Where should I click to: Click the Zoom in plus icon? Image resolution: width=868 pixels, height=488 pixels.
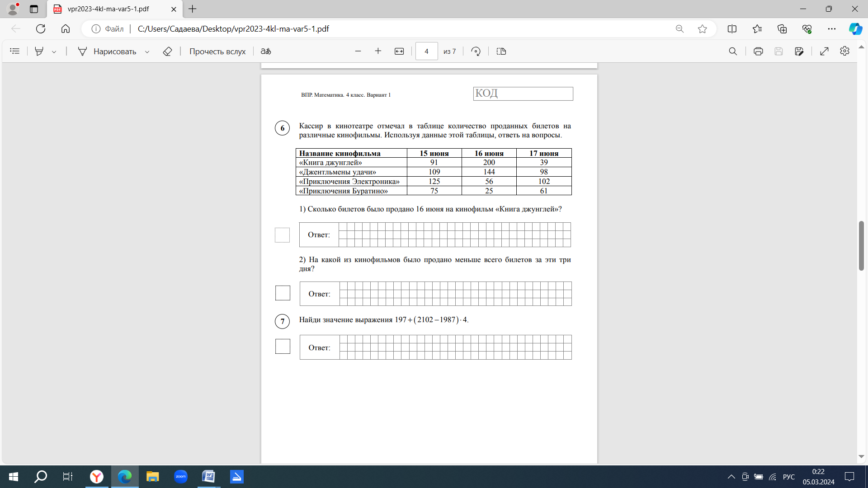(x=378, y=52)
